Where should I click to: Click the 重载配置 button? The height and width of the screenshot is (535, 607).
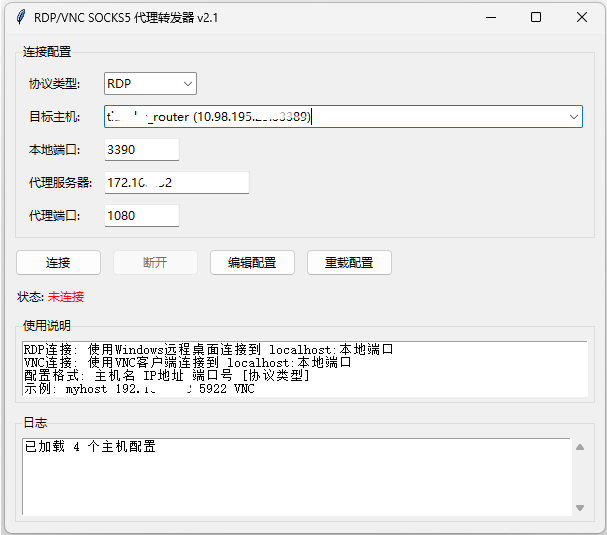[349, 262]
